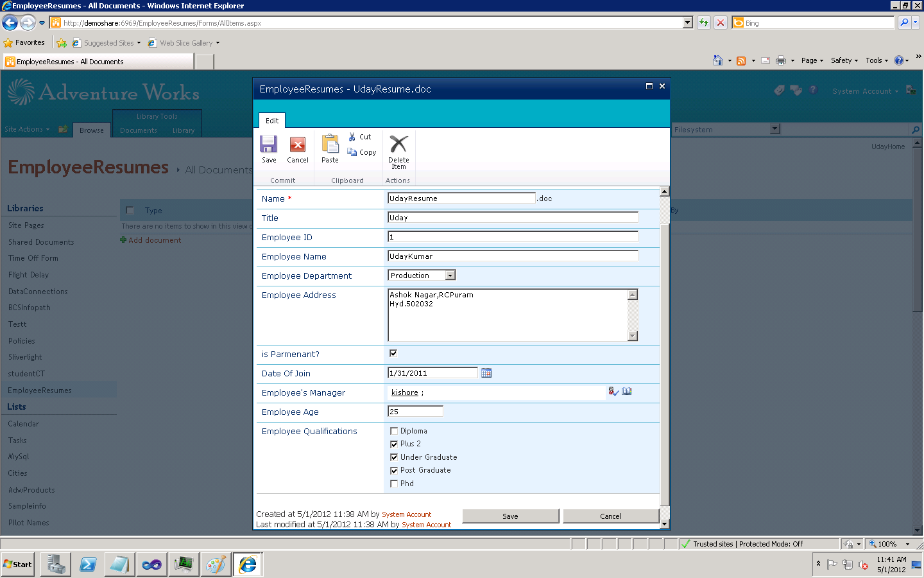The width and height of the screenshot is (924, 578).
Task: Open the Shared Documents library link
Action: pos(41,242)
